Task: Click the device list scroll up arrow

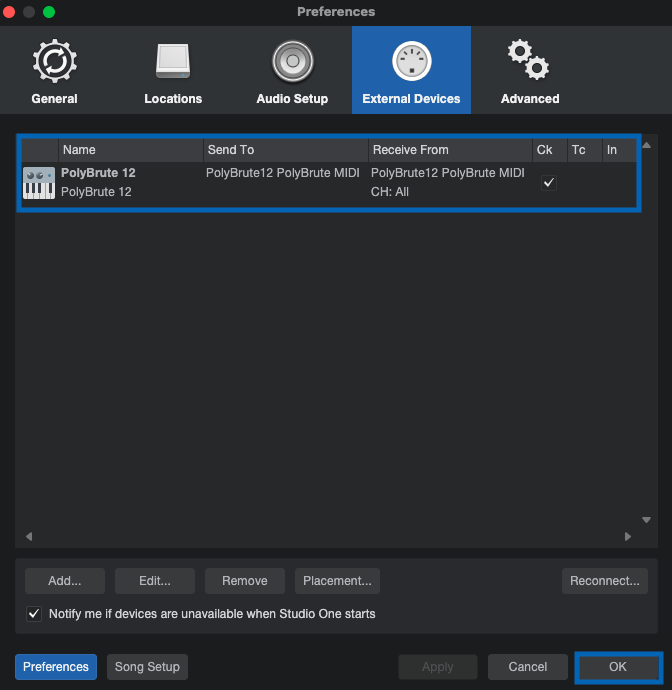Action: coord(646,145)
